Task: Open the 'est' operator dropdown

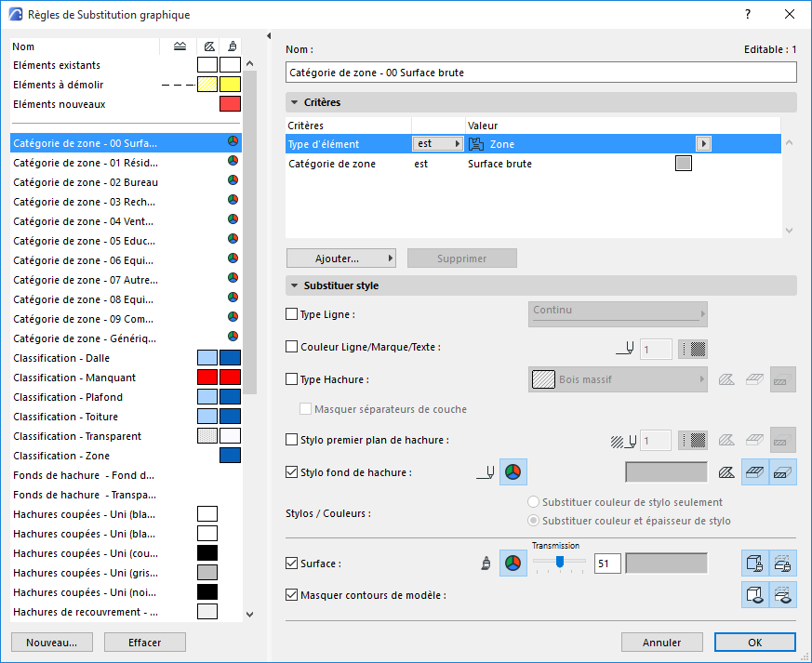Action: coord(437,144)
